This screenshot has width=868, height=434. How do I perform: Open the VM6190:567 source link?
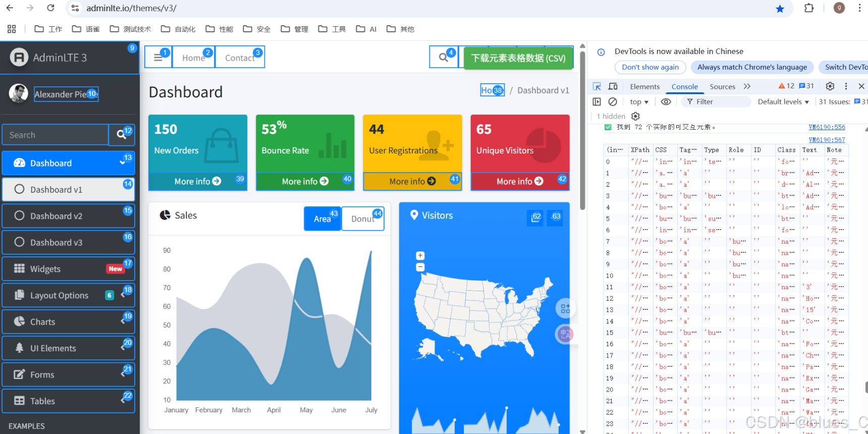(827, 140)
